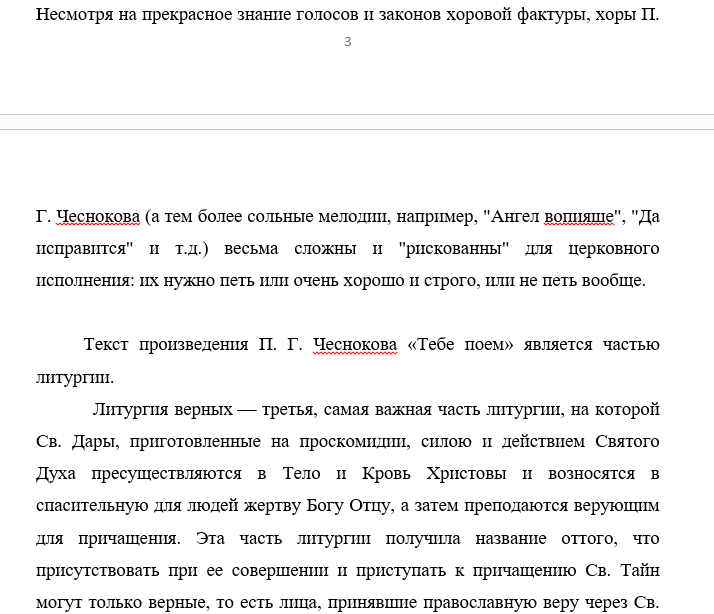Viewport: 714px width, 614px height.
Task: Click the word "Несмотря" at the top
Action: (x=74, y=15)
